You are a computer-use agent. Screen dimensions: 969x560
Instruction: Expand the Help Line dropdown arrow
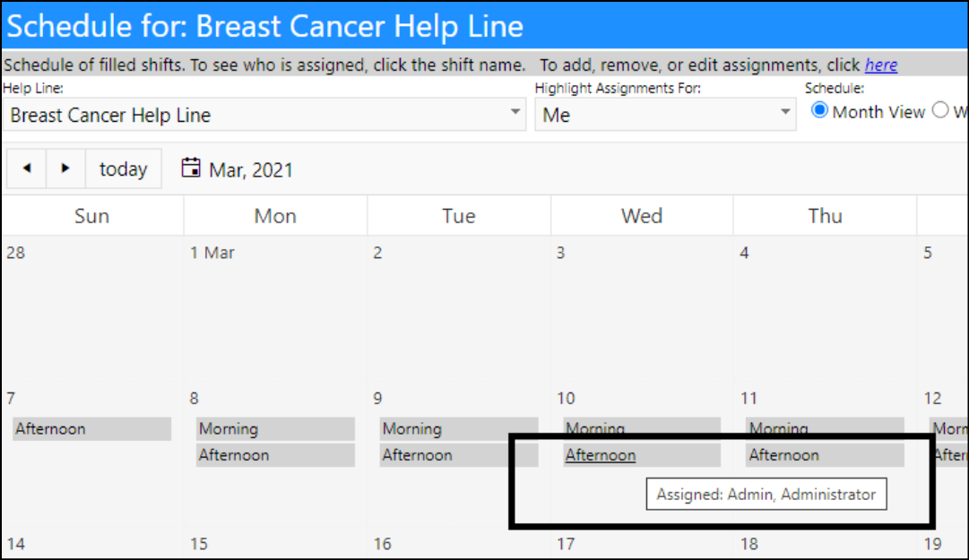click(x=515, y=112)
